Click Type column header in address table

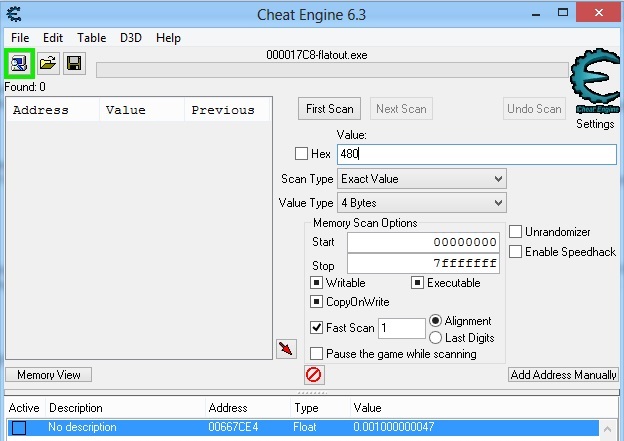tap(320, 408)
